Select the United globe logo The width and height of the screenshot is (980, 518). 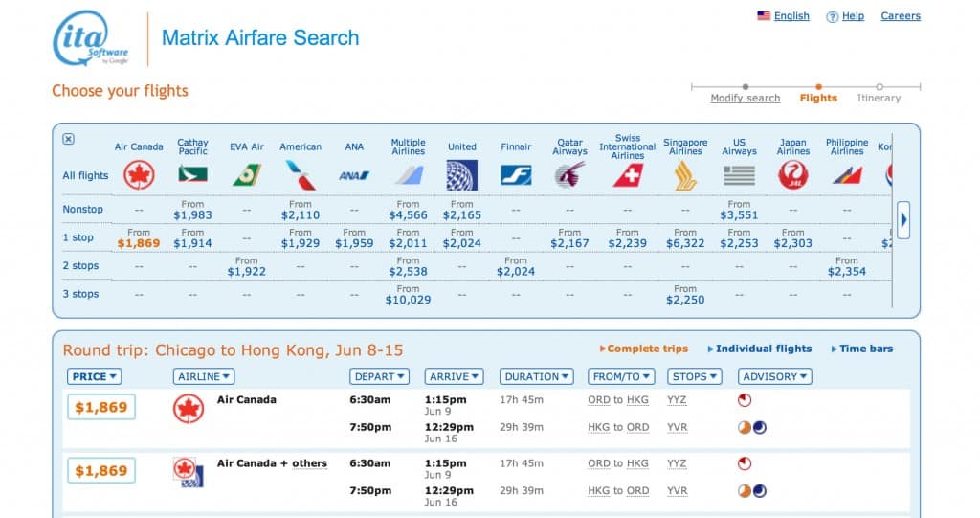click(462, 175)
